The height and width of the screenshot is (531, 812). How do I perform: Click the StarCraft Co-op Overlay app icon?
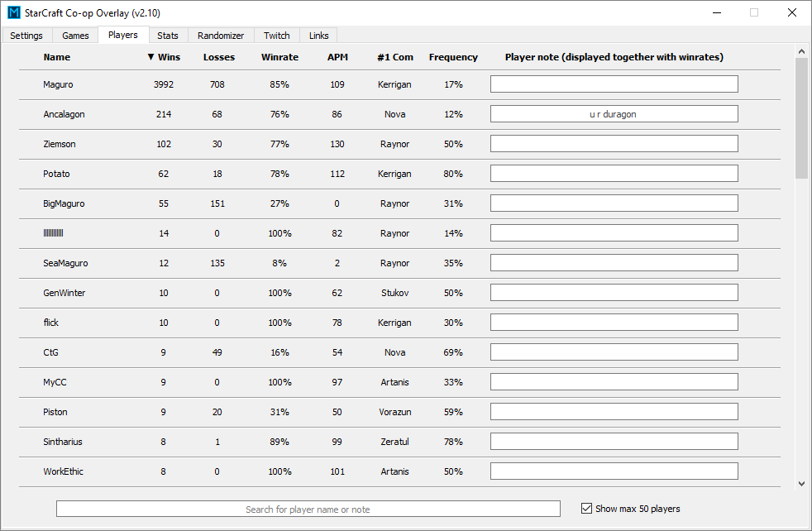pyautogui.click(x=13, y=12)
